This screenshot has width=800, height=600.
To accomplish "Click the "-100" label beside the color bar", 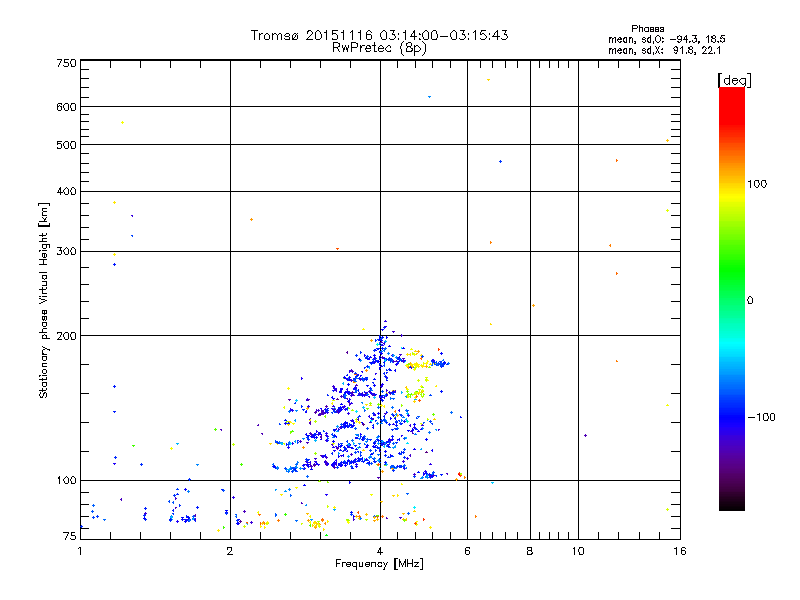I will point(761,417).
